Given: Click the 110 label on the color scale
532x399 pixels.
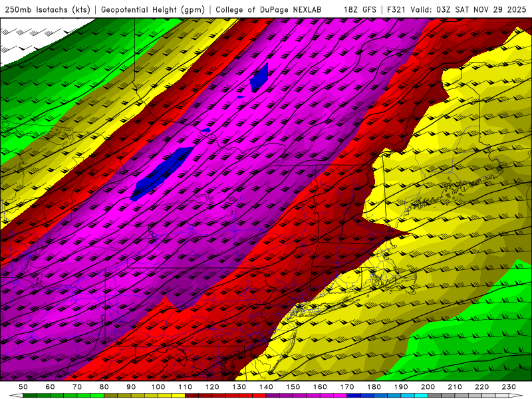Looking at the screenshot, I should (x=186, y=387).
